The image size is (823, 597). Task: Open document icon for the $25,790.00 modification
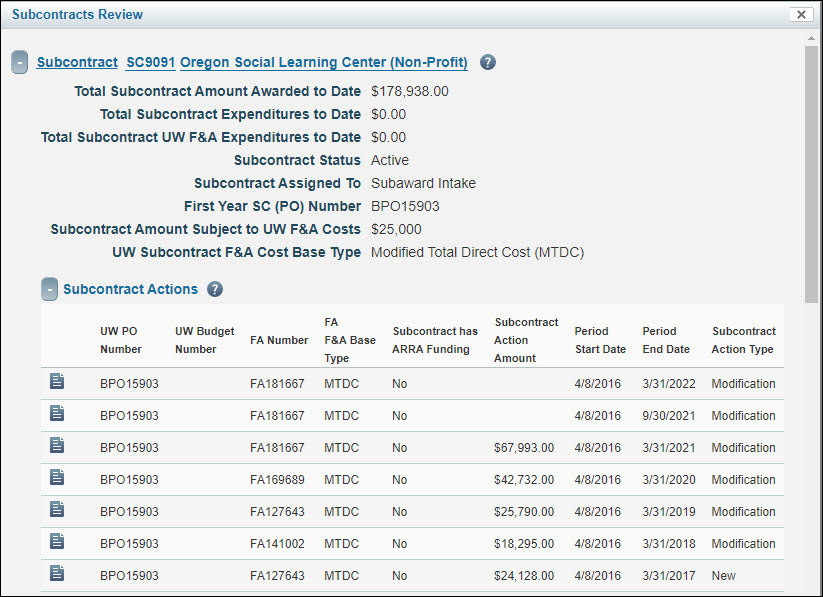(57, 511)
